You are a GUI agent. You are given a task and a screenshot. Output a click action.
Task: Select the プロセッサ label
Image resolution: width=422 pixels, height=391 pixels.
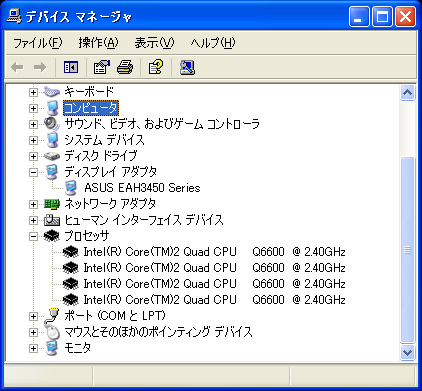click(x=87, y=236)
